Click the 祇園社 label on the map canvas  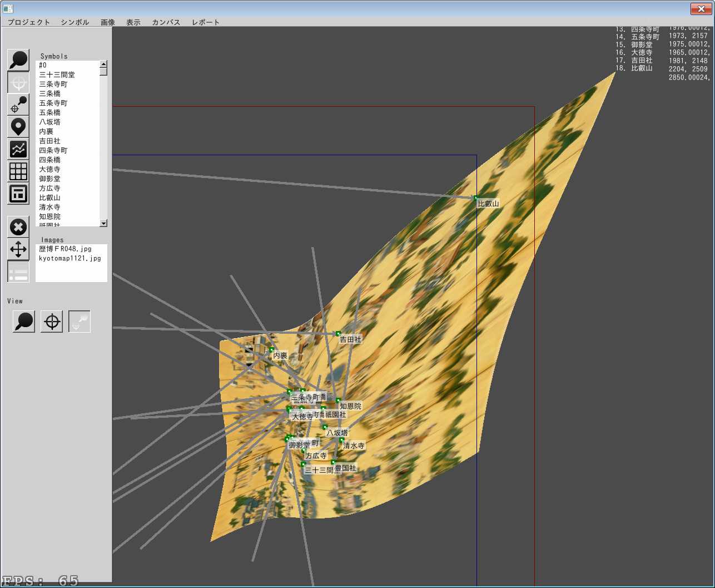[x=335, y=414]
